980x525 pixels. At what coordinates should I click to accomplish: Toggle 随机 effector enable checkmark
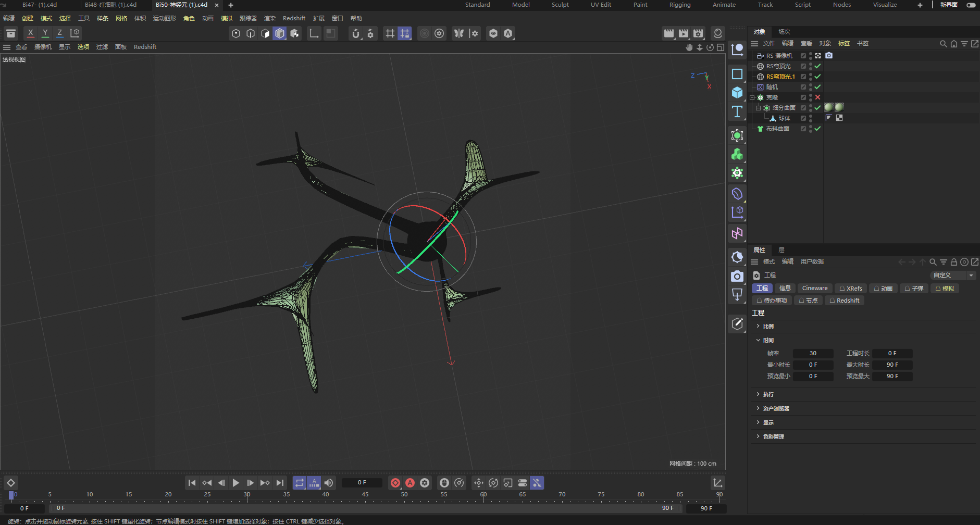coord(817,87)
